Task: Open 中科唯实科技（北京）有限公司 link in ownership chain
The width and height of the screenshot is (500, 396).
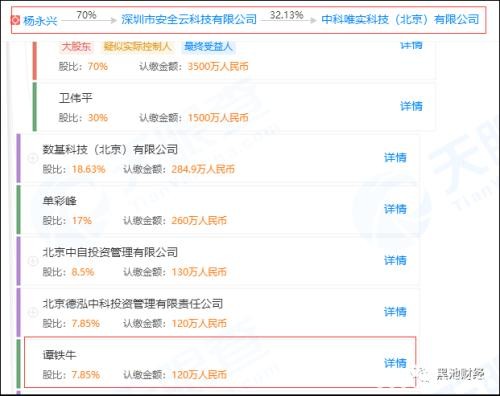Action: pos(400,19)
